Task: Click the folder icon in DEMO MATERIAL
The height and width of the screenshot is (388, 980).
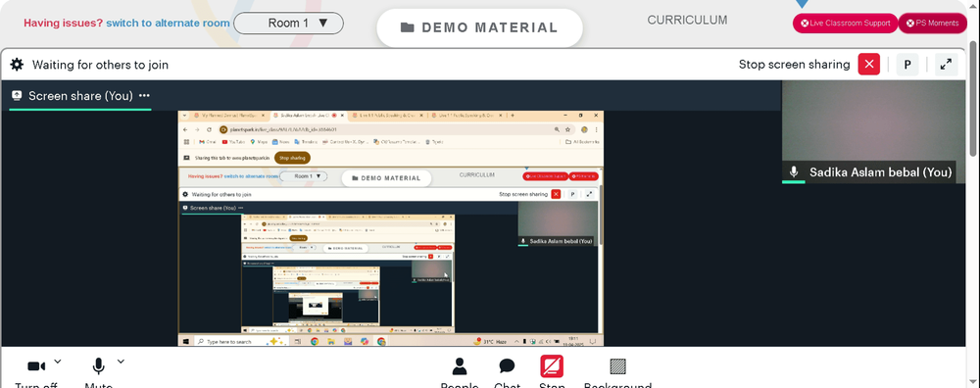Action: point(408,27)
